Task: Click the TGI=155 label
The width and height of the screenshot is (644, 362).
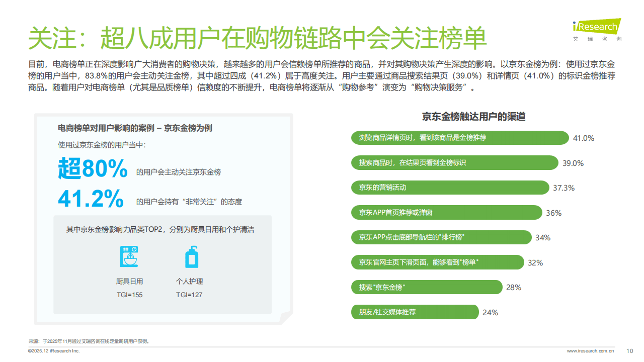Action: tap(129, 295)
